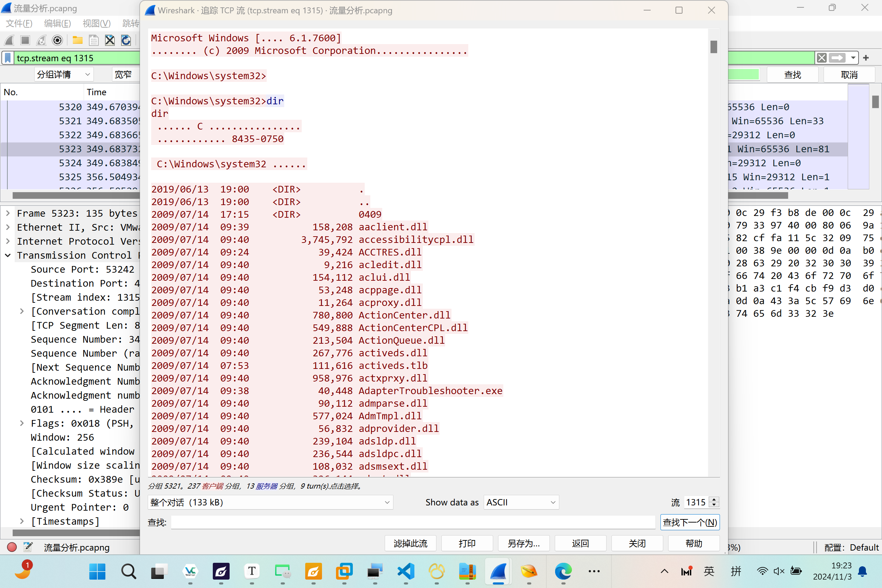The image size is (882, 588).
Task: Click the 打印 button
Action: (467, 543)
